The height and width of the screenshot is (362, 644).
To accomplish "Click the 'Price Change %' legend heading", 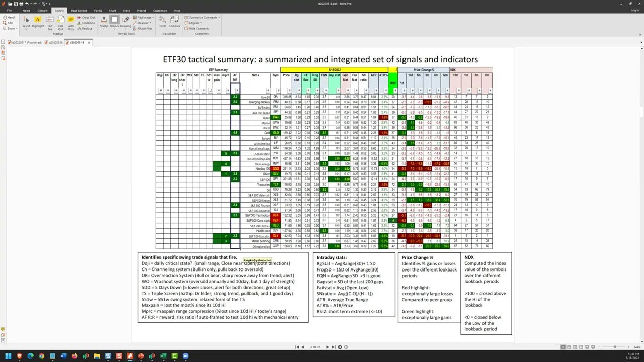I will 418,257.
